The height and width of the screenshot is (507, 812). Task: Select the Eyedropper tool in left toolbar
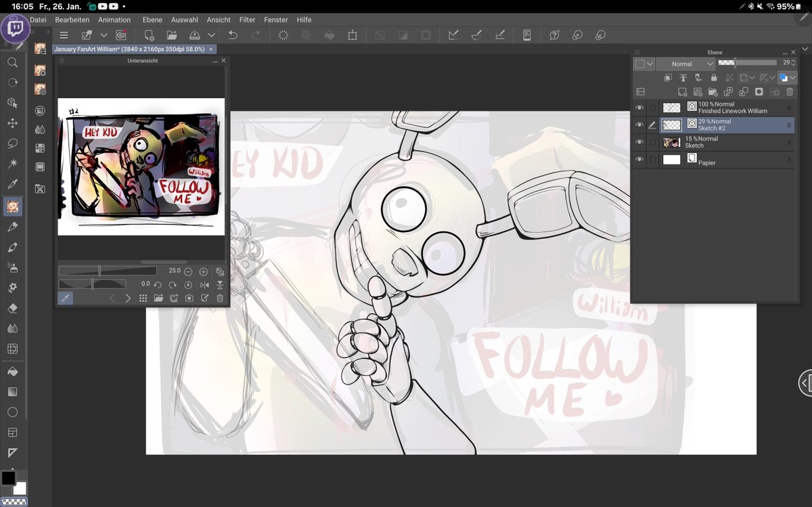(12, 184)
